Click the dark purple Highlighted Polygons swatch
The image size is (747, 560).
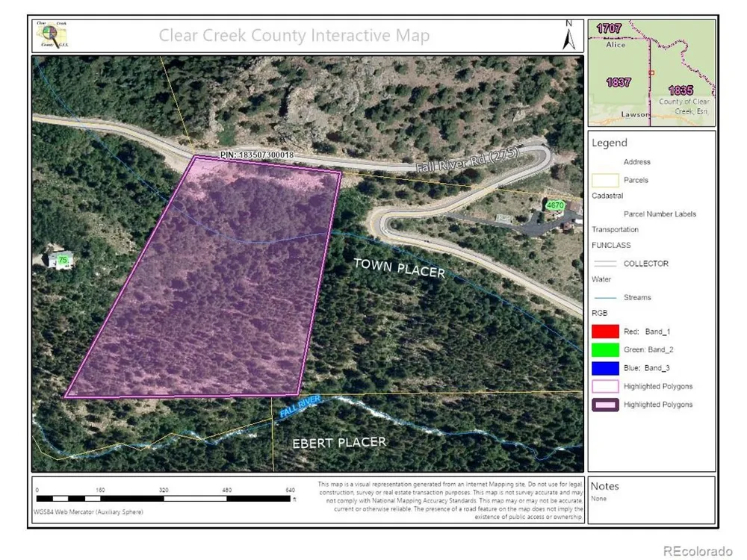point(605,405)
